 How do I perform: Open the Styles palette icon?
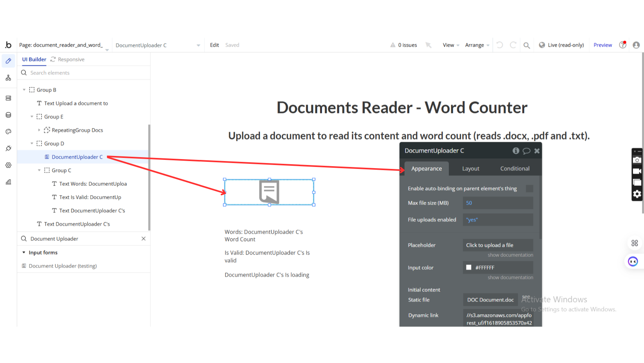click(x=8, y=132)
